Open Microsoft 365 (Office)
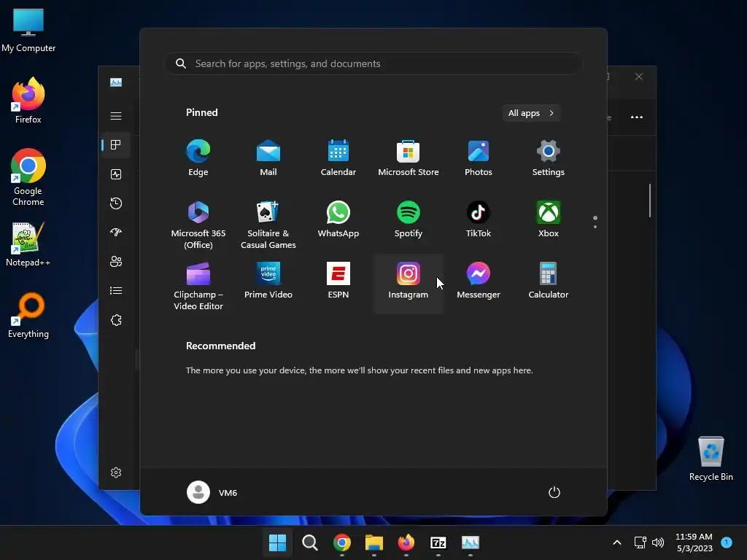This screenshot has width=747, height=560. pyautogui.click(x=198, y=225)
